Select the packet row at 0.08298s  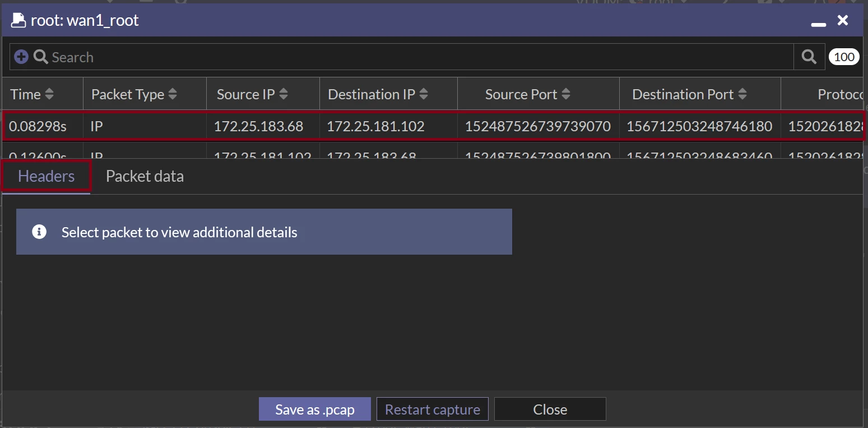point(434,126)
